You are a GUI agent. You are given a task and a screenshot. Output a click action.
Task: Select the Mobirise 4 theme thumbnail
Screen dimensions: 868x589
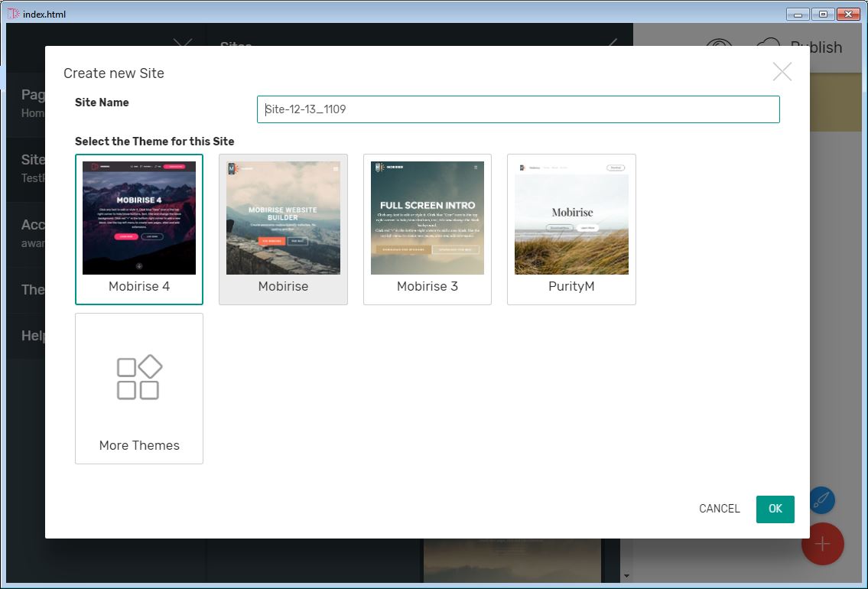click(139, 218)
